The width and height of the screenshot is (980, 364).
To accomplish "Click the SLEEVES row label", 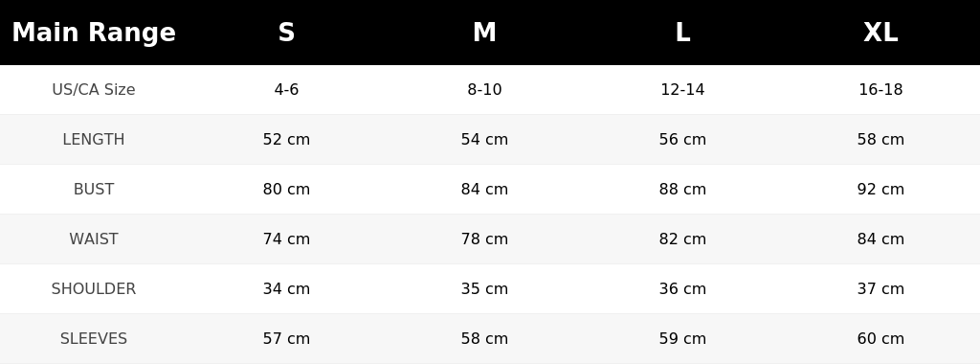I will pyautogui.click(x=94, y=338).
